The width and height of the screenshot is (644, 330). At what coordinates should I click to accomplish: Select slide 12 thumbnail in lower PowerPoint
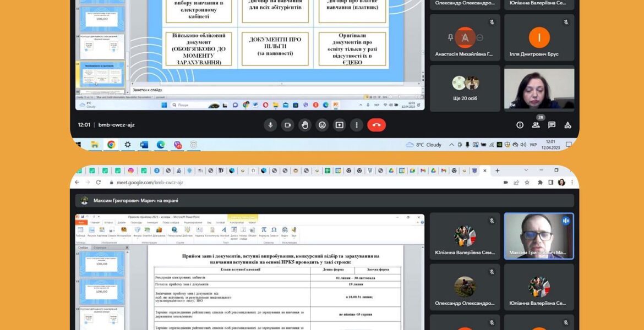[x=102, y=263]
